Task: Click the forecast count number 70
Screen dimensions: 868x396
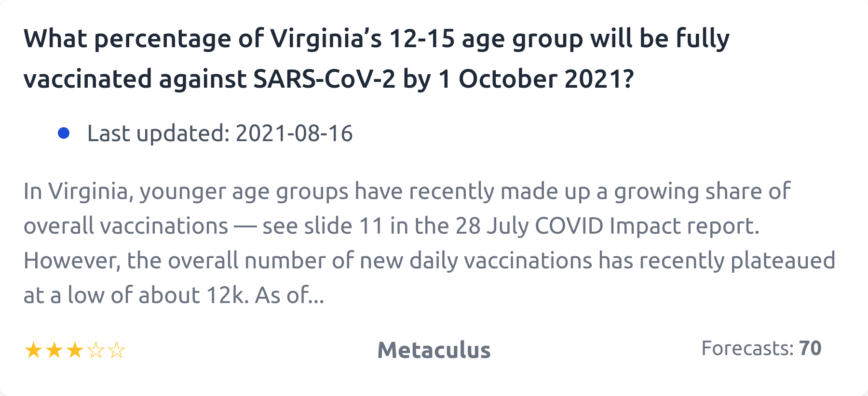Action: pos(810,348)
